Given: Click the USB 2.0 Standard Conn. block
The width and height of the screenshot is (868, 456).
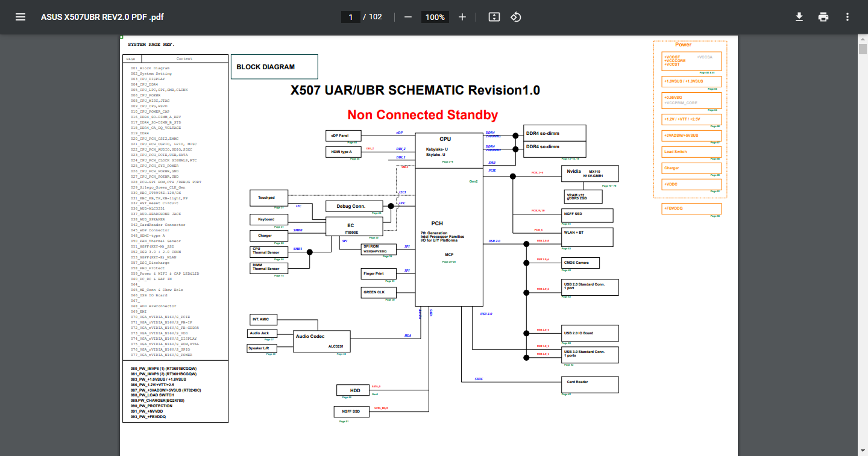Looking at the screenshot, I should point(590,287).
